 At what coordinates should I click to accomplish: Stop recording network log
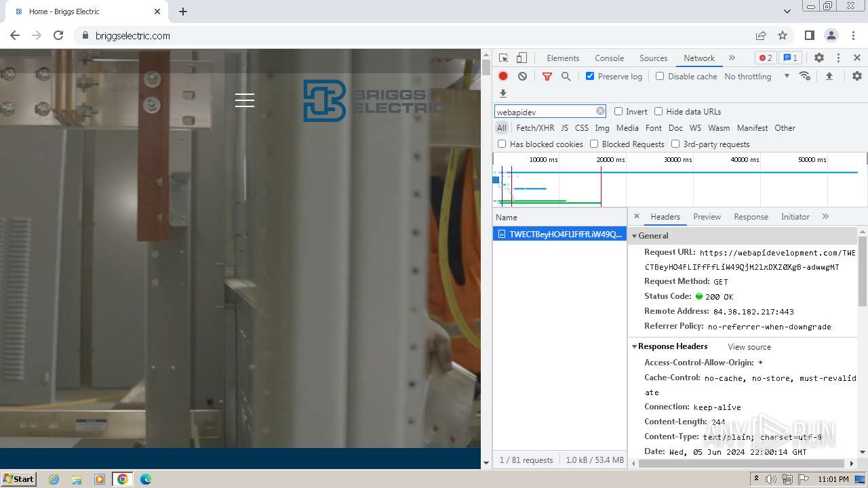point(503,77)
